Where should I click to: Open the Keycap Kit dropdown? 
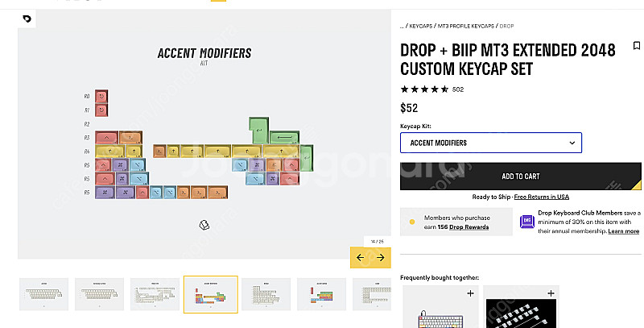click(x=491, y=143)
